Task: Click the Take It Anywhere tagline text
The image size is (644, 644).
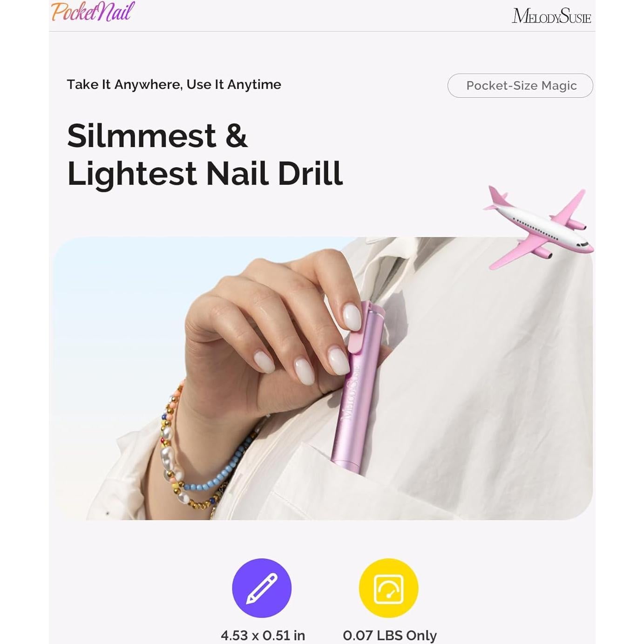Action: [174, 84]
